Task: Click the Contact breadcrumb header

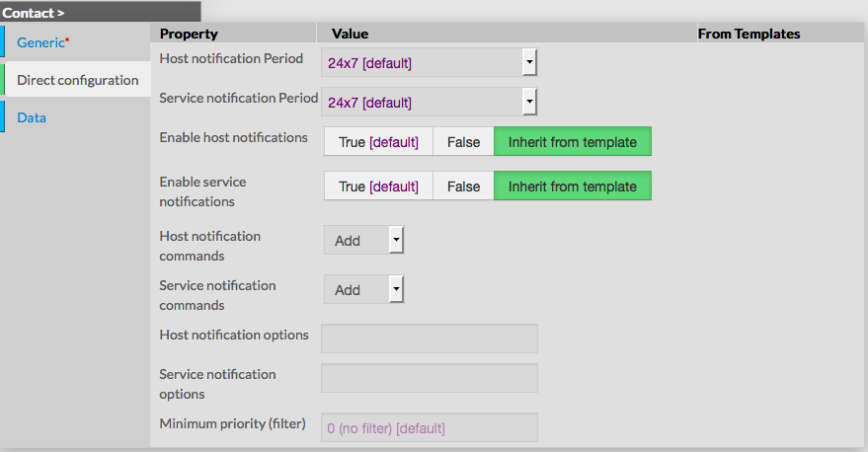Action: pos(34,13)
